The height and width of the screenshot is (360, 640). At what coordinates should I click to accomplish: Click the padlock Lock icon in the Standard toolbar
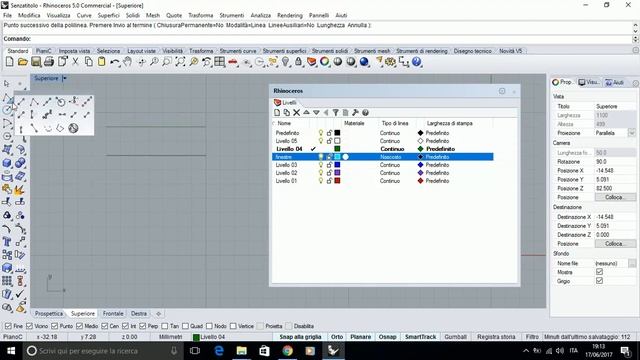pyautogui.click(x=298, y=62)
